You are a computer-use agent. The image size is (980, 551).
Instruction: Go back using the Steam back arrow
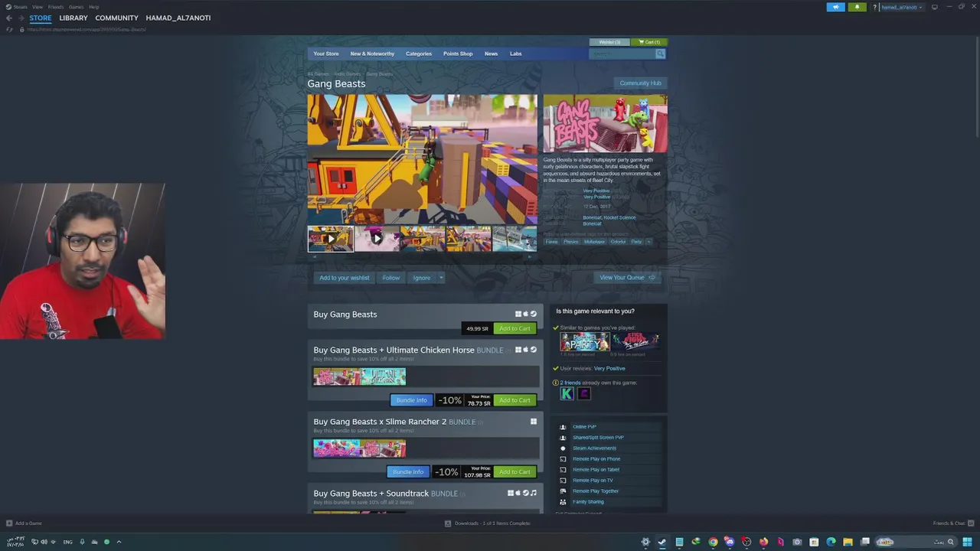click(8, 18)
